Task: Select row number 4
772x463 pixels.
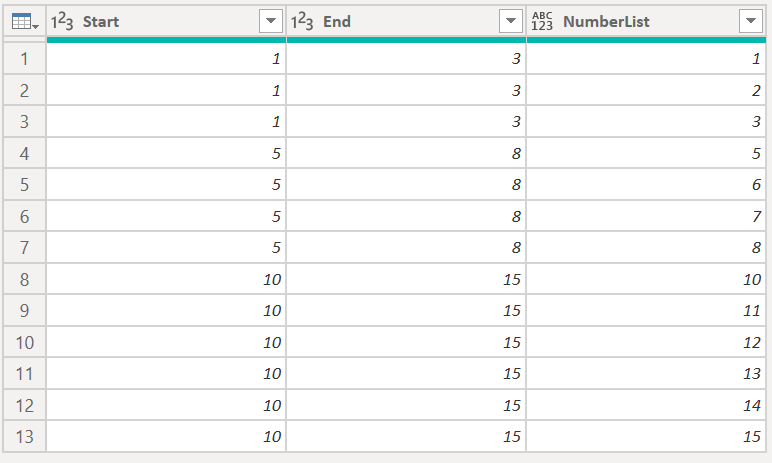Action: click(24, 154)
